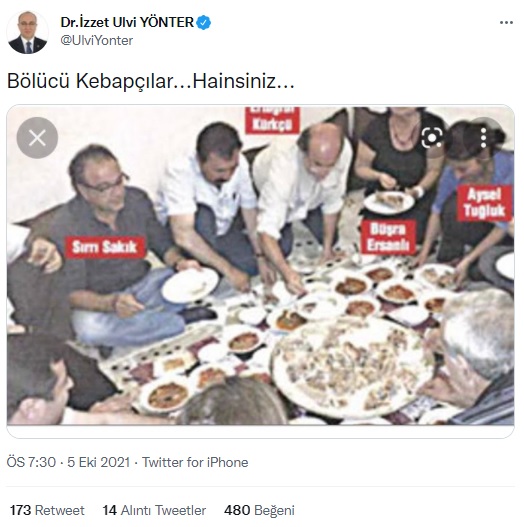Click the ÖS 7:30 · 5 Eki 2021 timestamp
The width and height of the screenshot is (524, 527).
coord(68,462)
